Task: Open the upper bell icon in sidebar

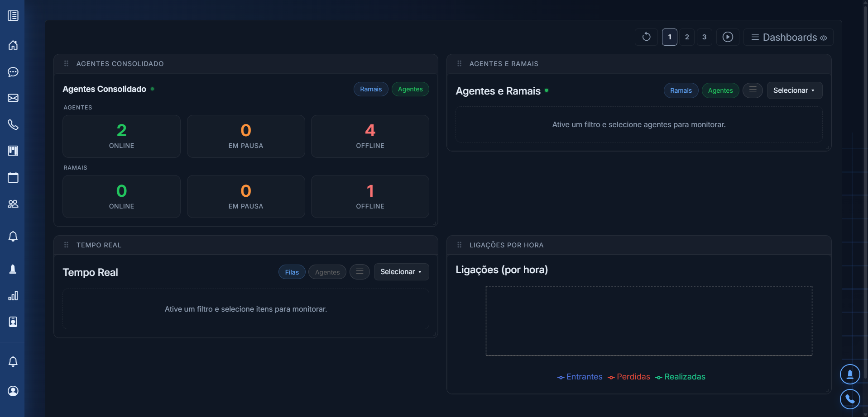Action: pyautogui.click(x=13, y=237)
